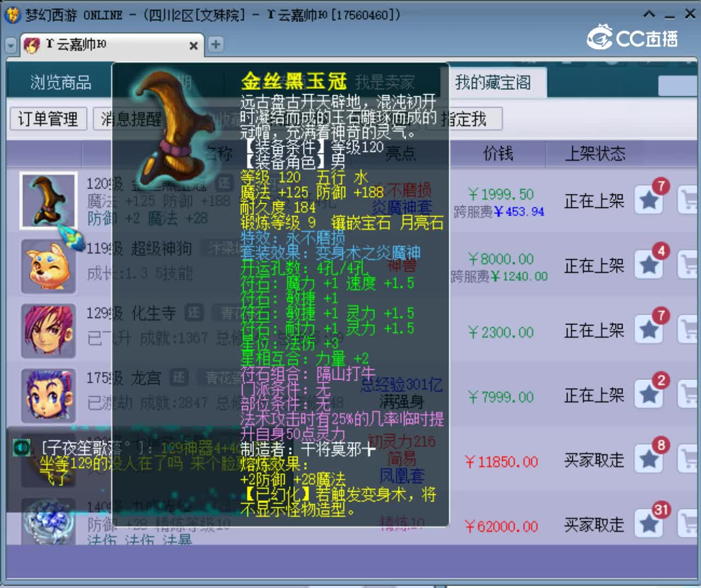Screen dimensions: 701x588
Task: Switch to 我的藏宝阁 tab
Action: point(493,82)
